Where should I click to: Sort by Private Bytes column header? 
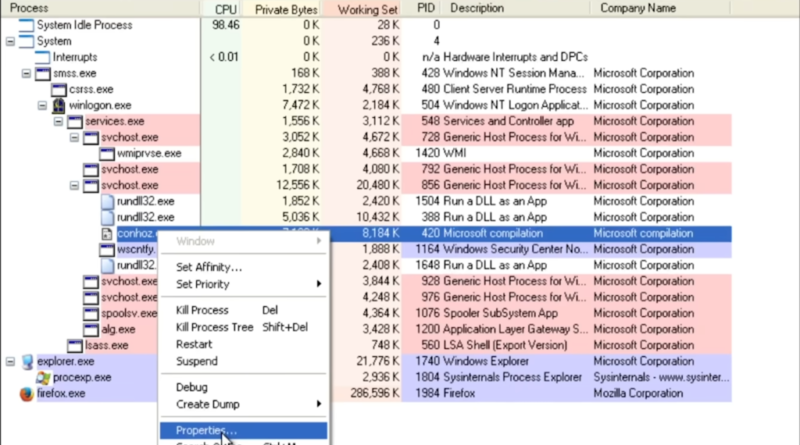(x=282, y=8)
